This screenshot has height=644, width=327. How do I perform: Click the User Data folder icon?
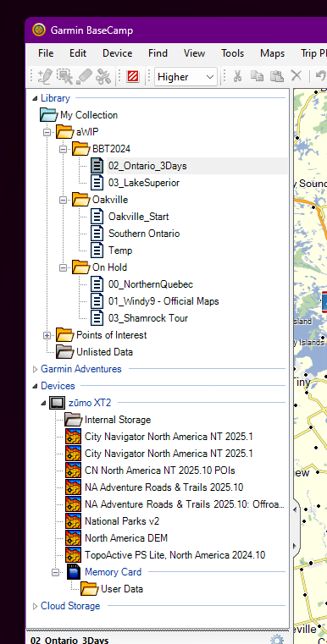pos(90,589)
